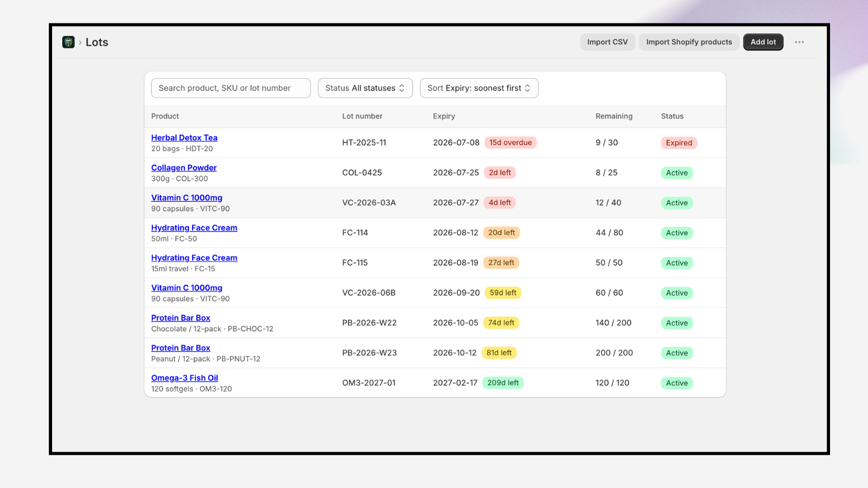Open the three-dot more actions menu
868x488 pixels.
pyautogui.click(x=799, y=42)
